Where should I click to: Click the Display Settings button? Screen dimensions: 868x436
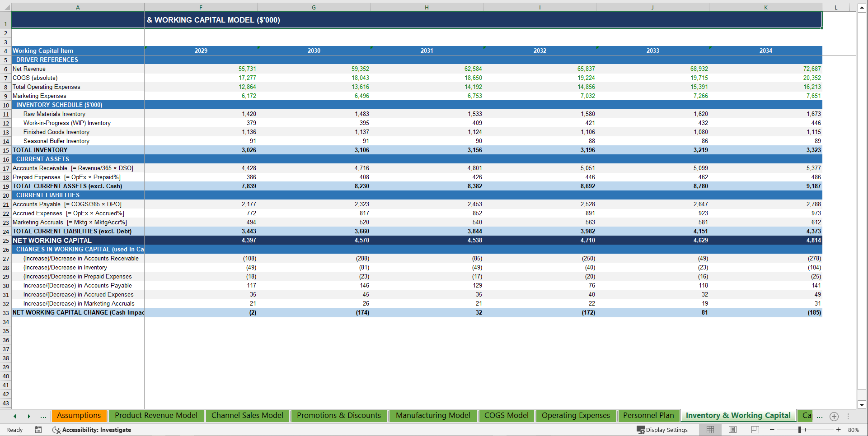pos(662,430)
